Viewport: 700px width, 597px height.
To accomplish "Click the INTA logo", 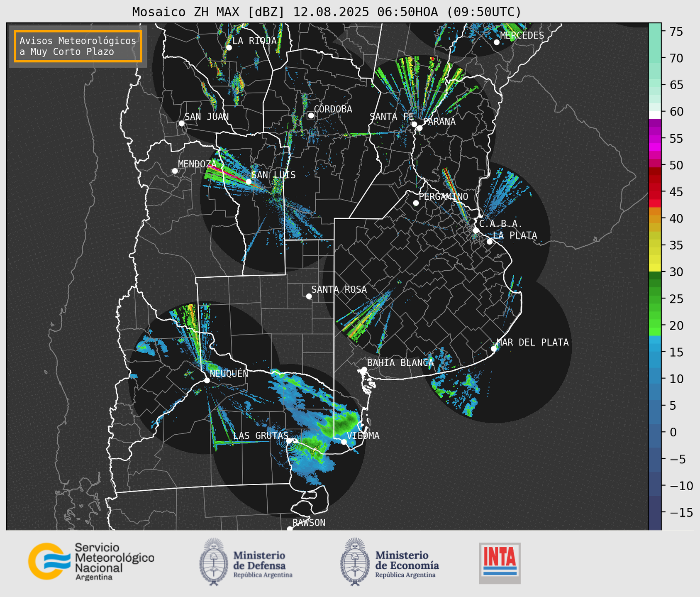I will pyautogui.click(x=500, y=563).
